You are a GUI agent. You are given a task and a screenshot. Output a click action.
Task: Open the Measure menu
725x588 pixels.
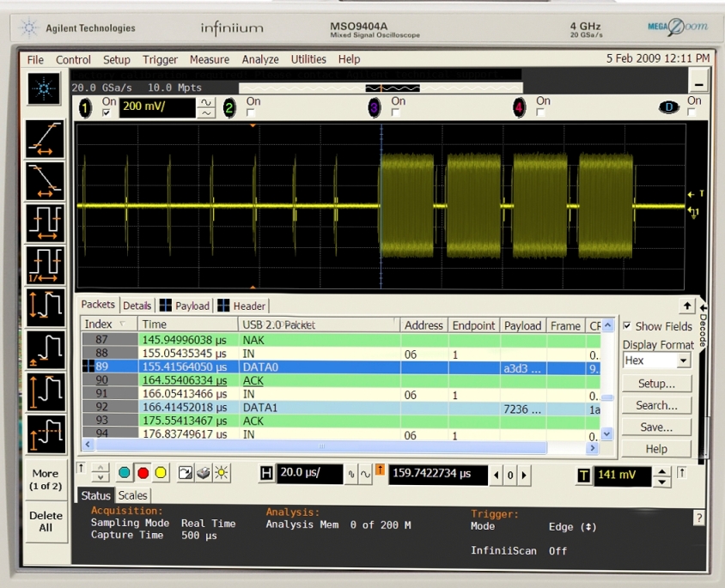pos(210,59)
